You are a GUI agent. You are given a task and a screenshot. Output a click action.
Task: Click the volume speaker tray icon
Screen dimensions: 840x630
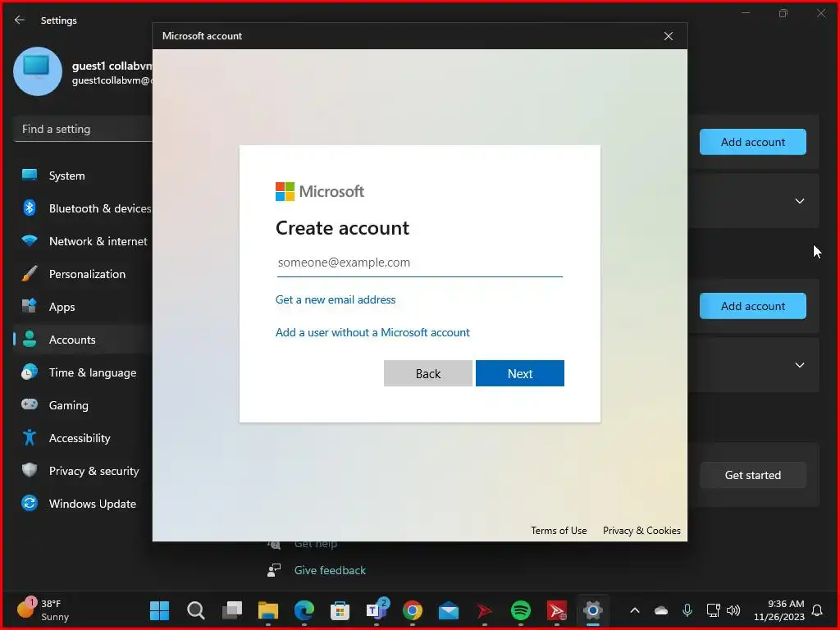click(x=733, y=610)
